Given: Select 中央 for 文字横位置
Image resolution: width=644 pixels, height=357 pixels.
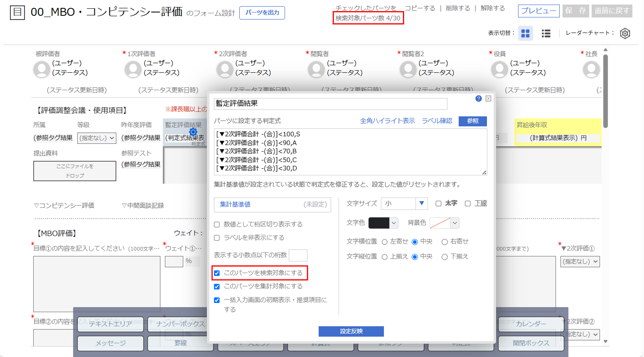Looking at the screenshot, I should coord(415,242).
